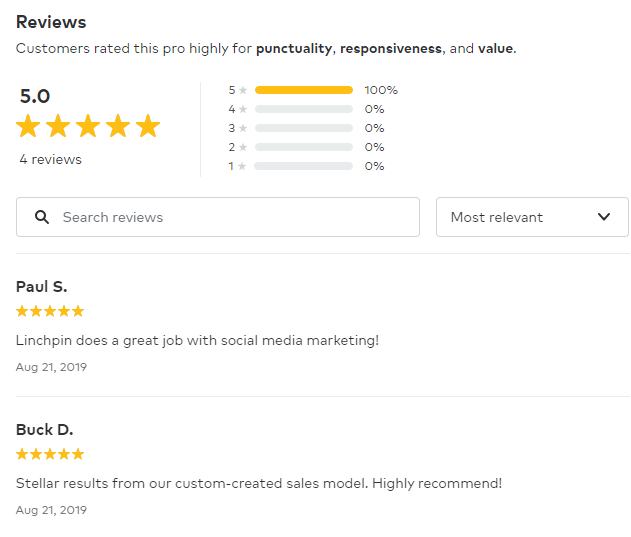Click Buck D. five-star rating icons

click(50, 454)
